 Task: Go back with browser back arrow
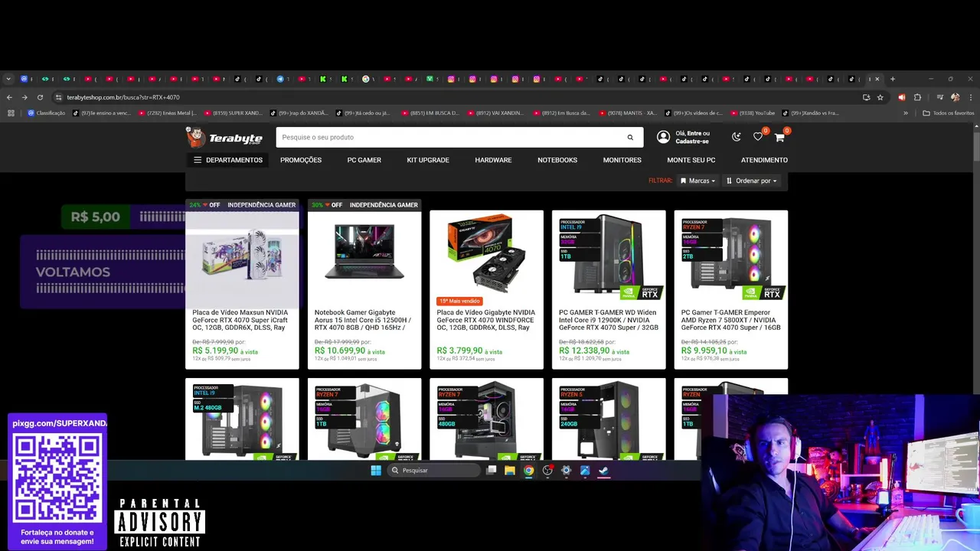[x=9, y=97]
